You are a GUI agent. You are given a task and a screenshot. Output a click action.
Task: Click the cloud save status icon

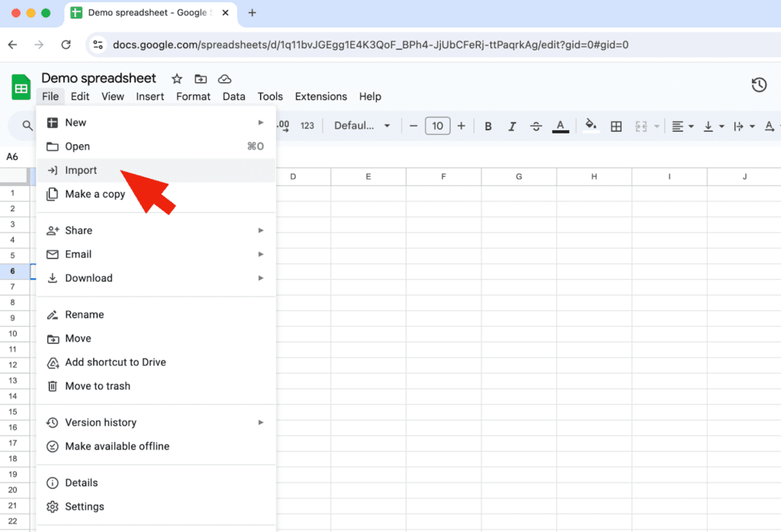coord(223,78)
